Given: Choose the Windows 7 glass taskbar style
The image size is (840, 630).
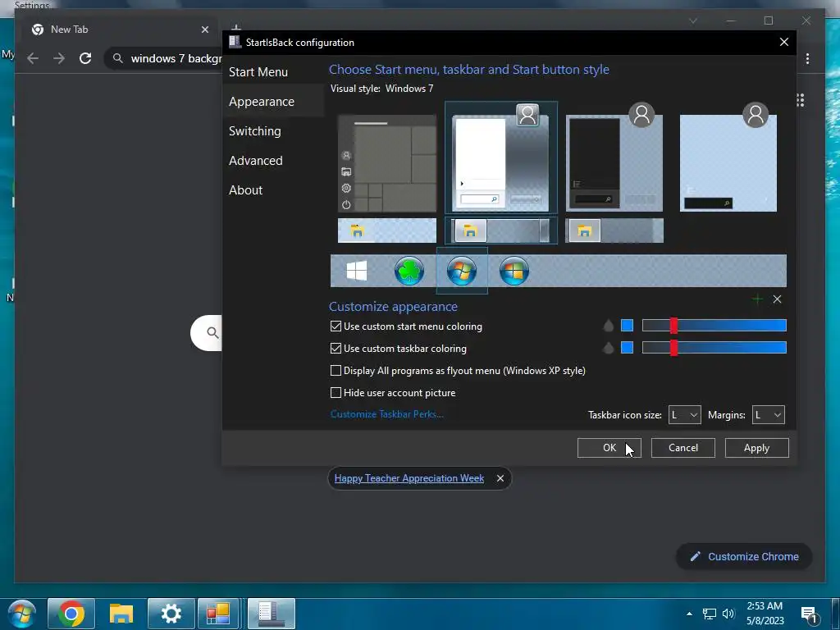Looking at the screenshot, I should coord(501,231).
